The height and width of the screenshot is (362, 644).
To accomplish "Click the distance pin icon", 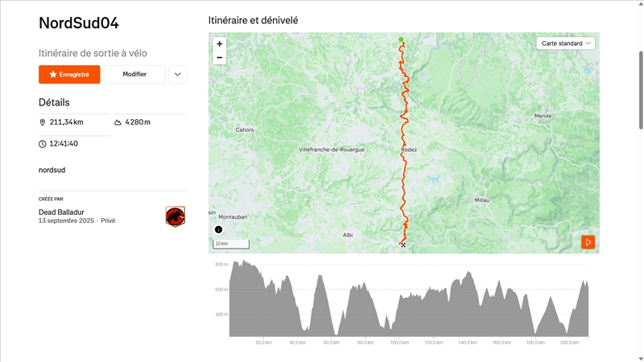I will [43, 122].
